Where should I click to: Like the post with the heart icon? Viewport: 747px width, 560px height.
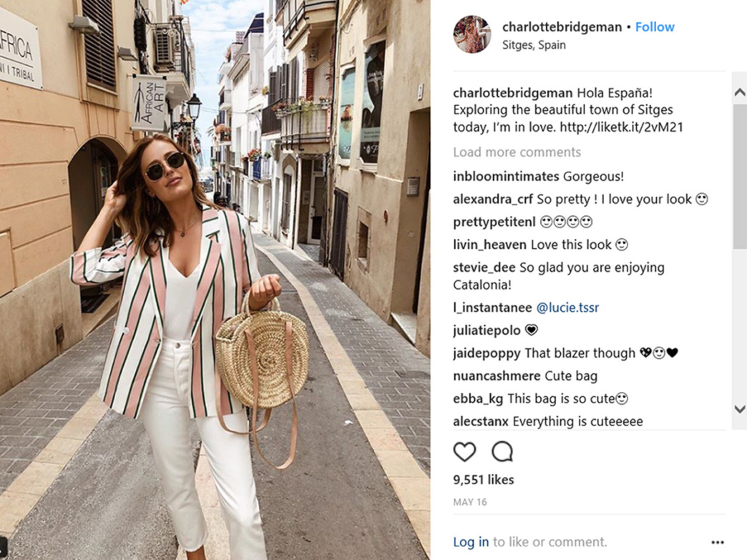464,451
